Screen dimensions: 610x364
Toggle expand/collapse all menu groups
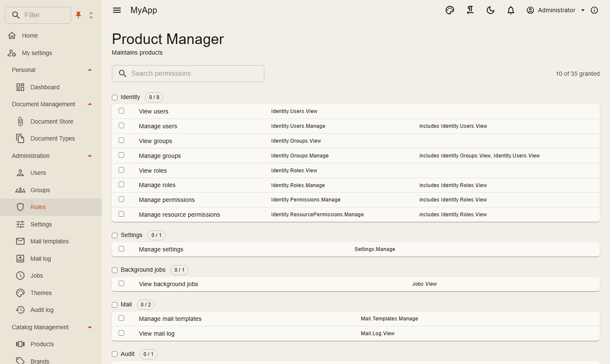[x=91, y=15]
